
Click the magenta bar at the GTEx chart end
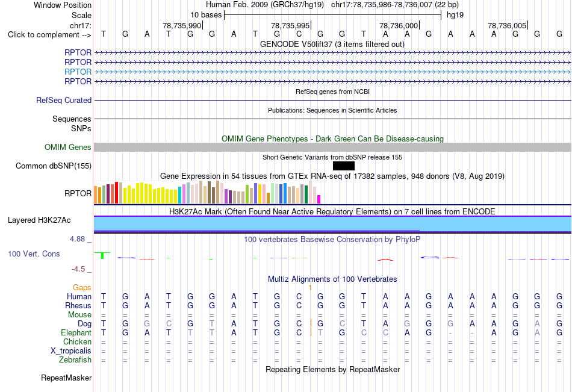click(319, 199)
